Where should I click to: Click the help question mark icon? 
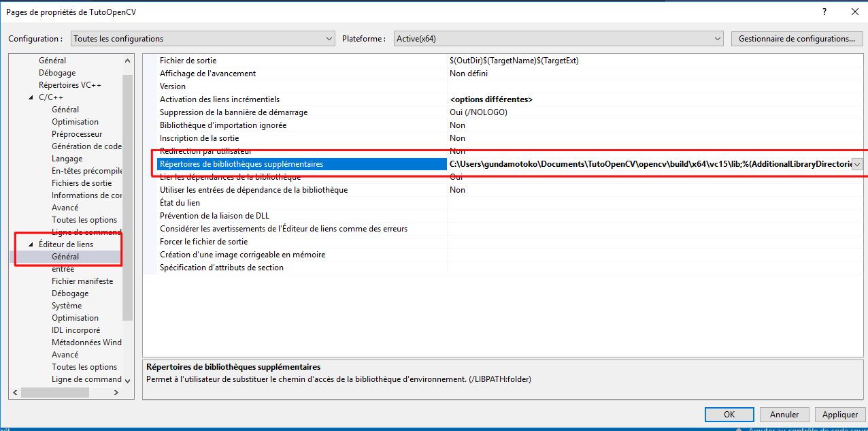(824, 12)
